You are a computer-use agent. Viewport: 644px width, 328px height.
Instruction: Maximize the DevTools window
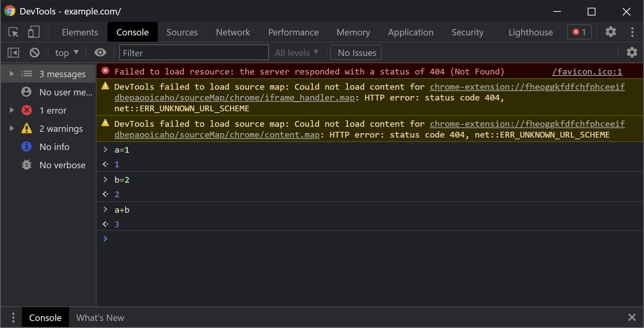click(x=591, y=11)
